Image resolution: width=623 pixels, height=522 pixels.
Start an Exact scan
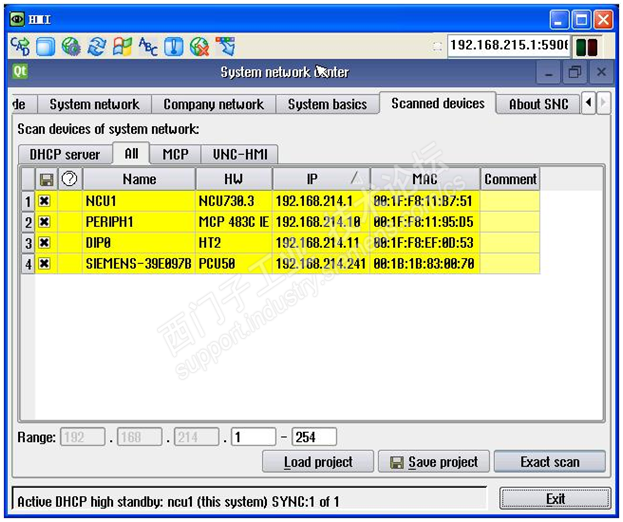pos(550,462)
